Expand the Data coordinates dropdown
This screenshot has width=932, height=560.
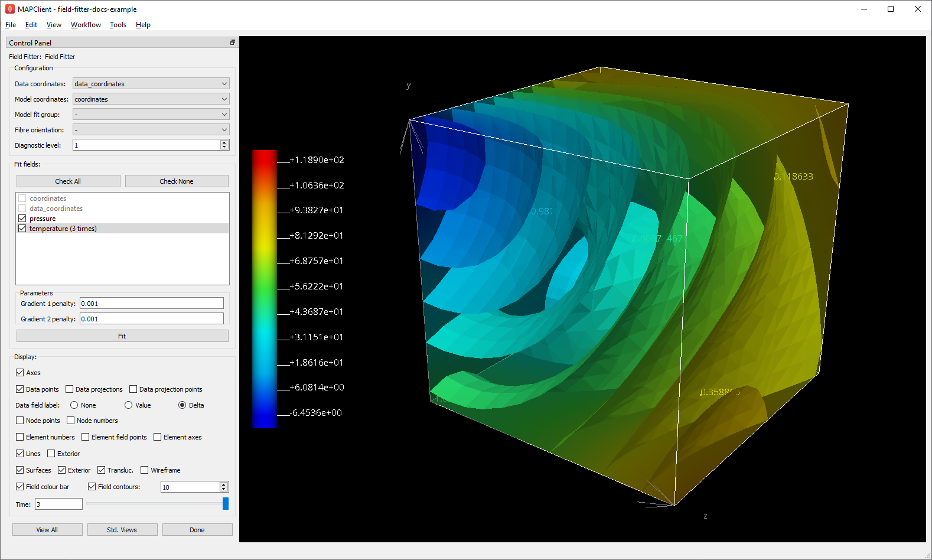(x=151, y=84)
